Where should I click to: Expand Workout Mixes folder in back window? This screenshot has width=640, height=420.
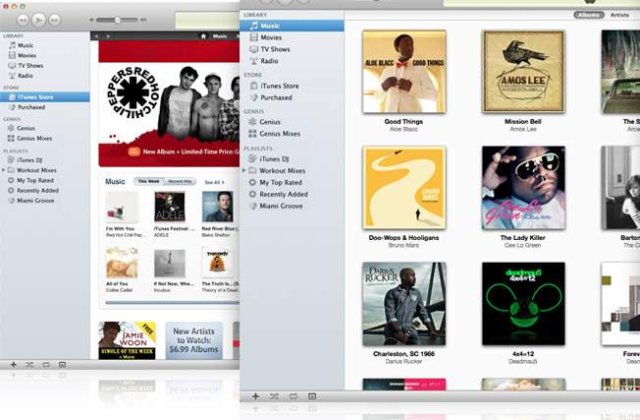[4, 170]
